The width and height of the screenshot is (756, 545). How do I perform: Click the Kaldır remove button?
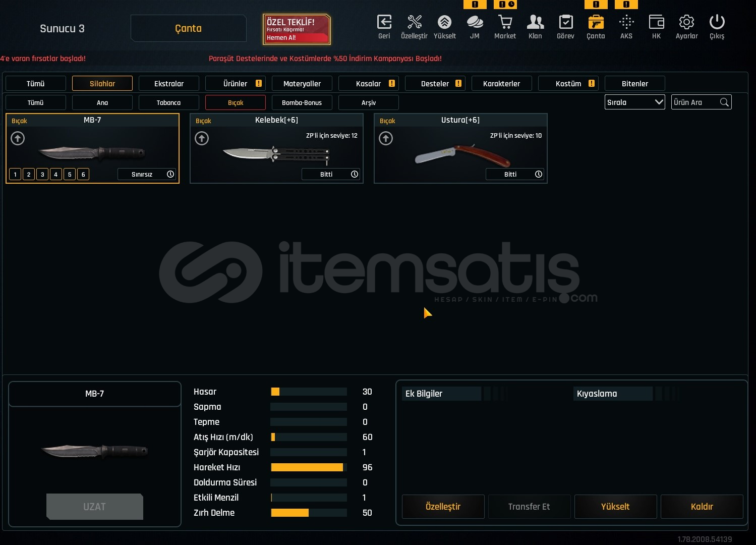[702, 507]
